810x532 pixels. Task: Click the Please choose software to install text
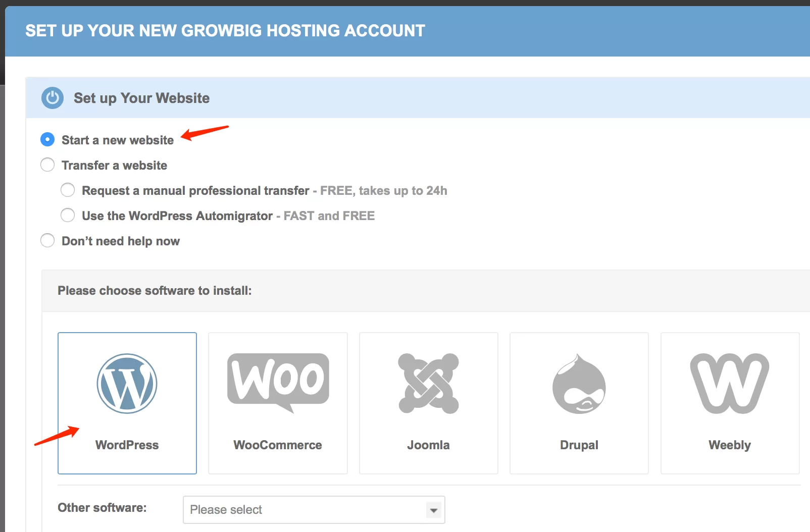pos(155,291)
